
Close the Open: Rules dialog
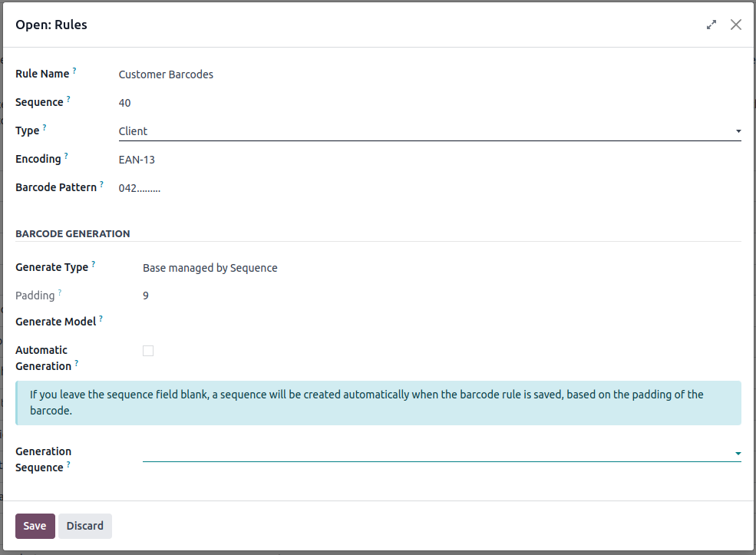736,25
